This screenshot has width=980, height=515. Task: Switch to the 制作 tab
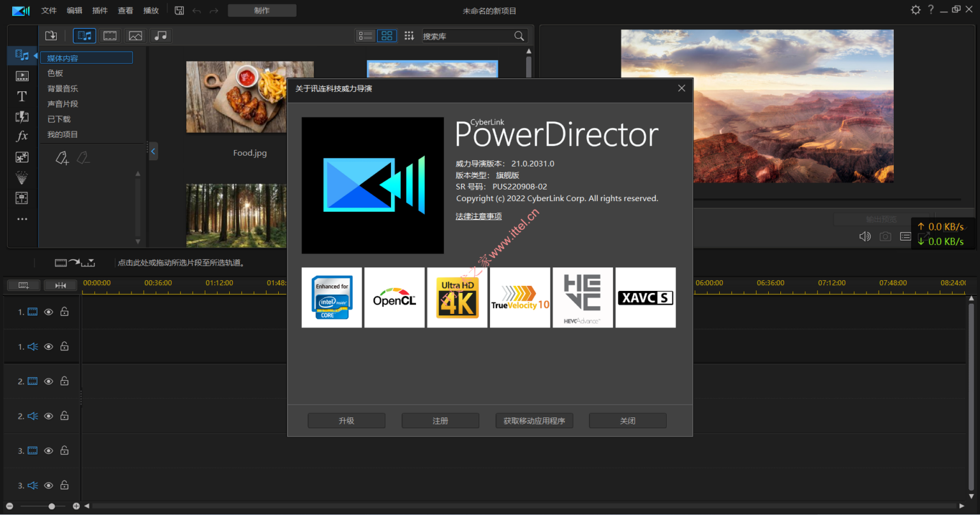pos(262,10)
